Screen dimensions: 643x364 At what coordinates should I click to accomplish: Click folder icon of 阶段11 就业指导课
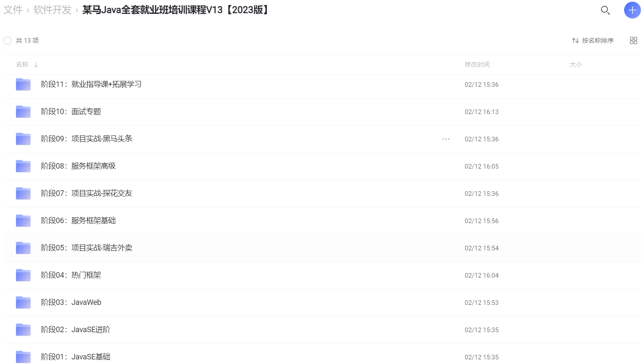[x=23, y=84]
